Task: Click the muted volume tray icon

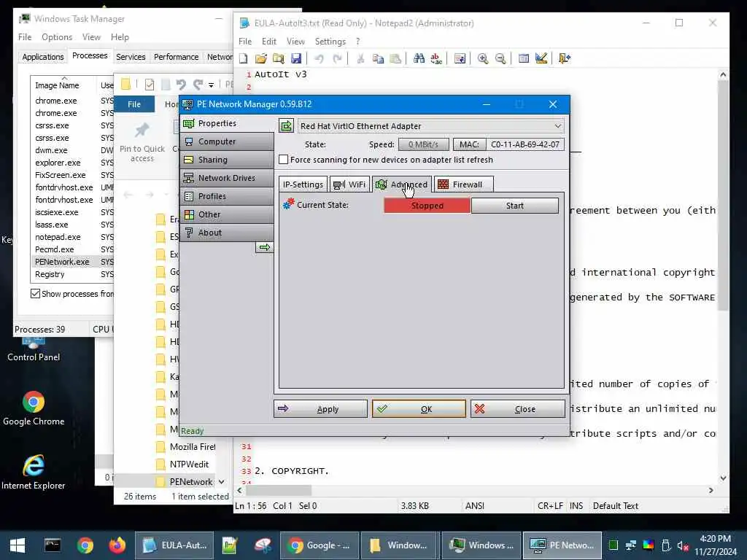Action: pos(683,545)
